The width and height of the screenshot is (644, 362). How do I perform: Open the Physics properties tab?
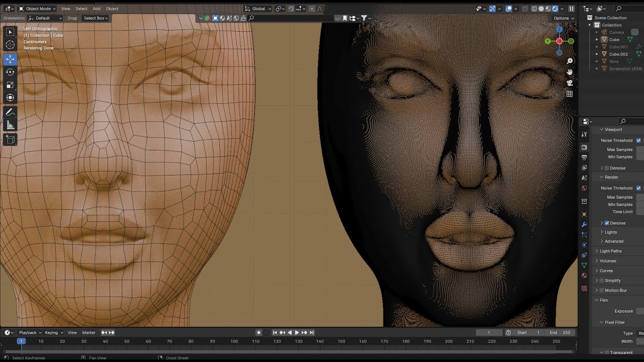(x=584, y=245)
